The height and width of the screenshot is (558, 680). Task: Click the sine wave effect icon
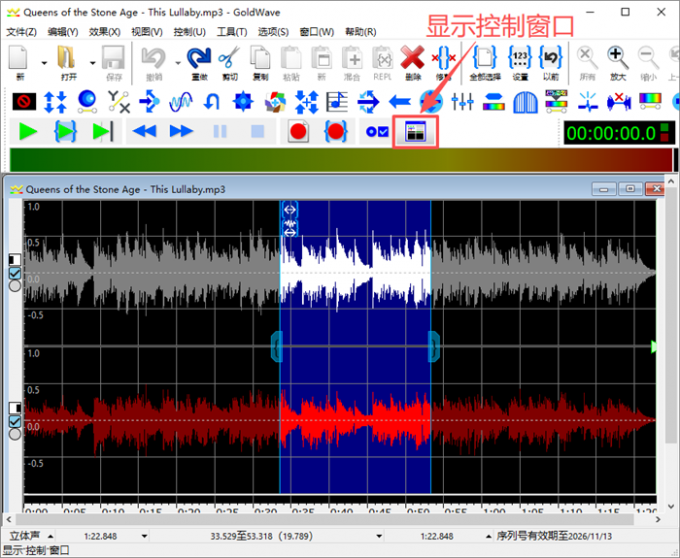181,102
